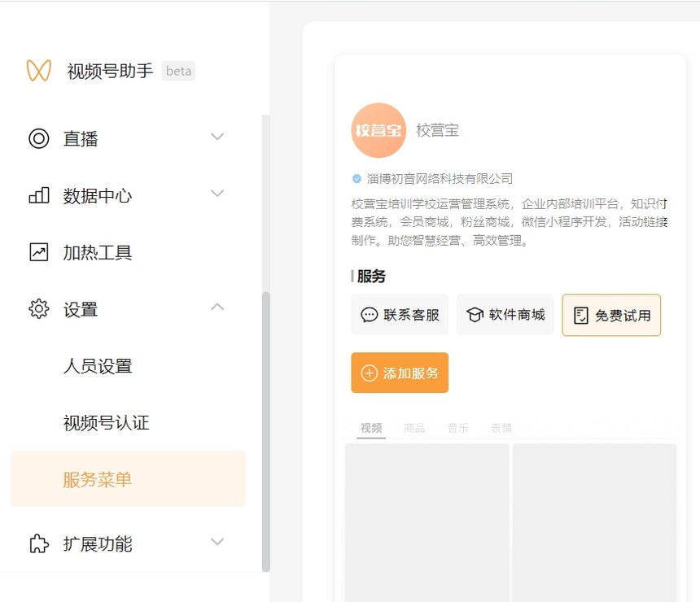Viewport: 700px width, 602px height.
Task: Click the graduation cap icon in 软件商城
Action: click(x=475, y=315)
